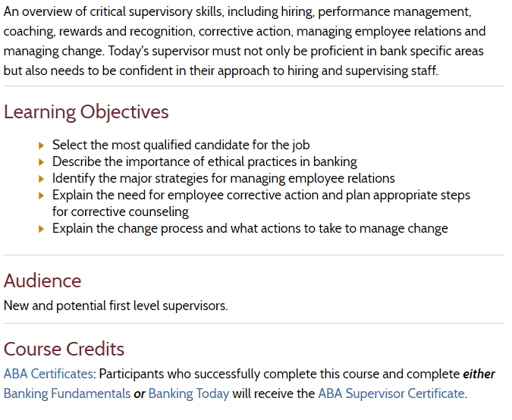Open the ABA Certificates link
The height and width of the screenshot is (420, 512).
tap(49, 374)
